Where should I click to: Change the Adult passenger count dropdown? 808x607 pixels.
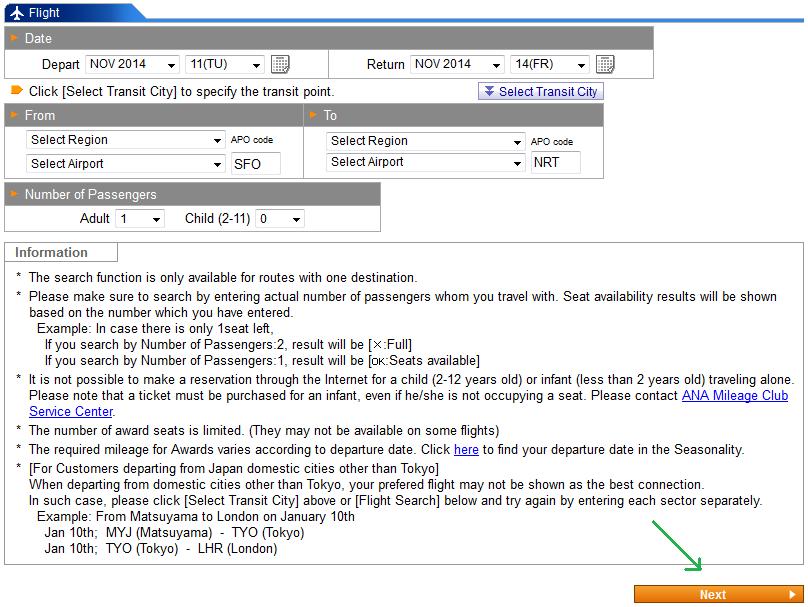[140, 219]
